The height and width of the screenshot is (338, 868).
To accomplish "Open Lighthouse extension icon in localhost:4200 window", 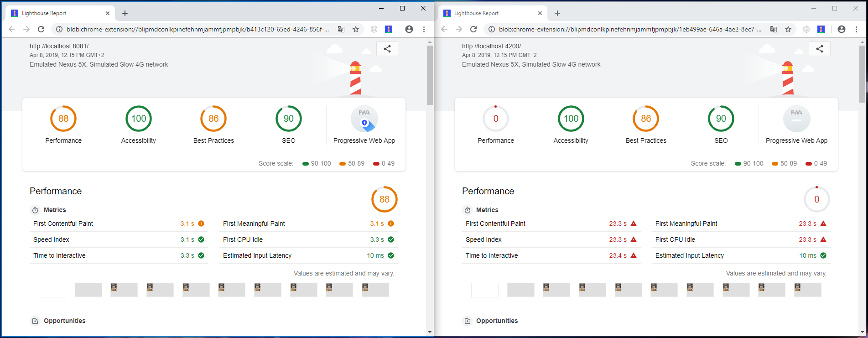I will 821,29.
